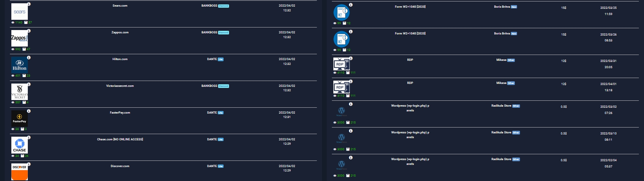Viewport: 644px width, 181px height.
Task: Click the Diamond badge in the Victoriassecret.com row
Action: [x=224, y=86]
